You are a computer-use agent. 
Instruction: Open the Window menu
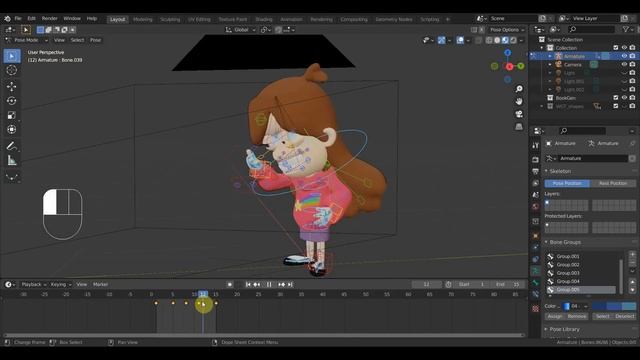72,19
